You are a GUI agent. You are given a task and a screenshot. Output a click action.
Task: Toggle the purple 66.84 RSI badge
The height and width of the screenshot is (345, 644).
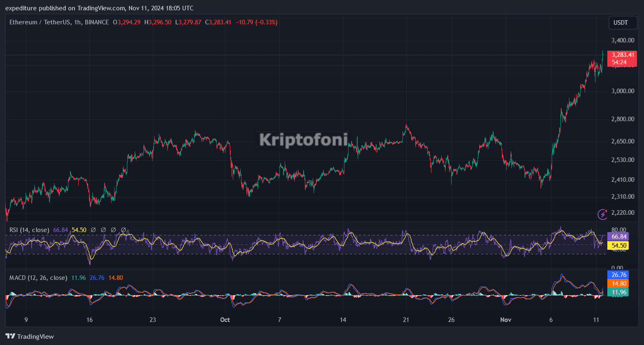[622, 236]
